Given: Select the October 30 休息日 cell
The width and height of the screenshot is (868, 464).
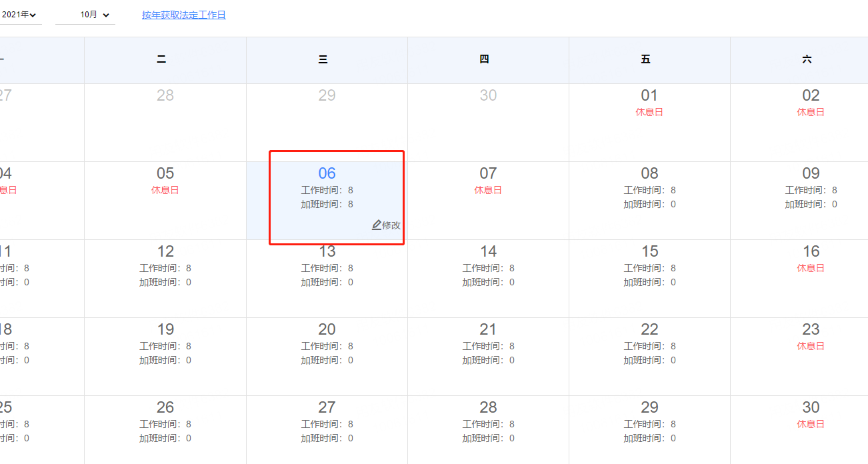Looking at the screenshot, I should (799, 430).
